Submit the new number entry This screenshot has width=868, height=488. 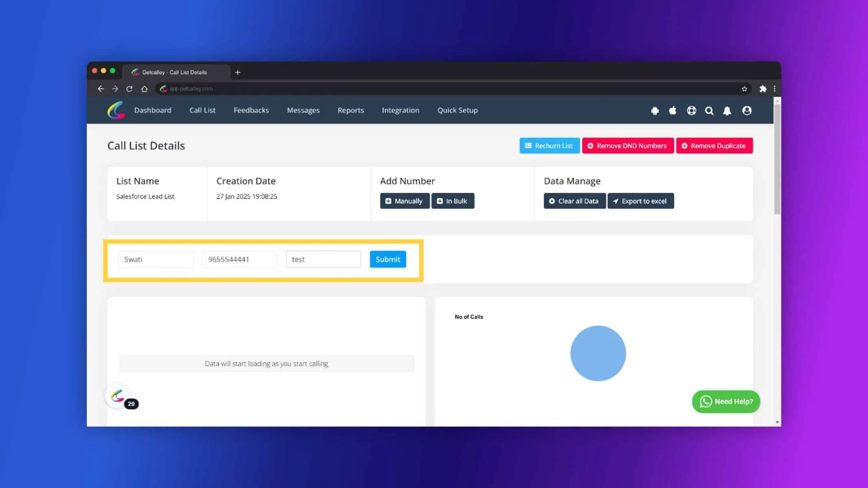388,259
